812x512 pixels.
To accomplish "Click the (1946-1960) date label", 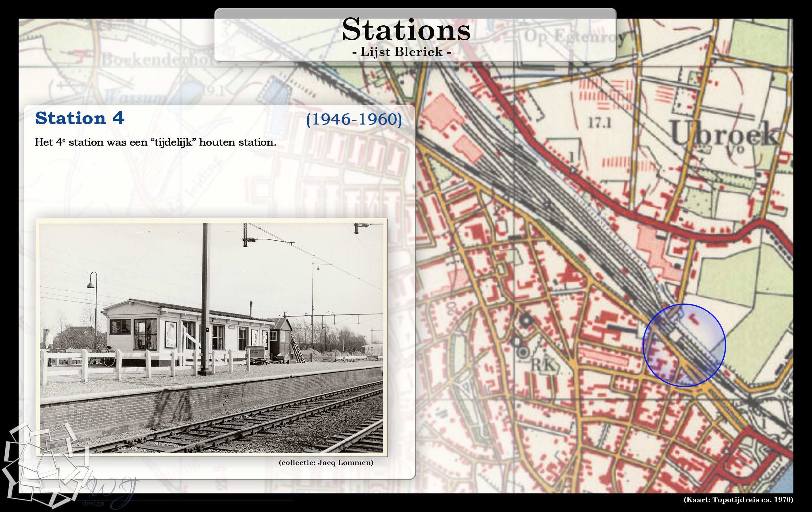I will click(x=354, y=119).
